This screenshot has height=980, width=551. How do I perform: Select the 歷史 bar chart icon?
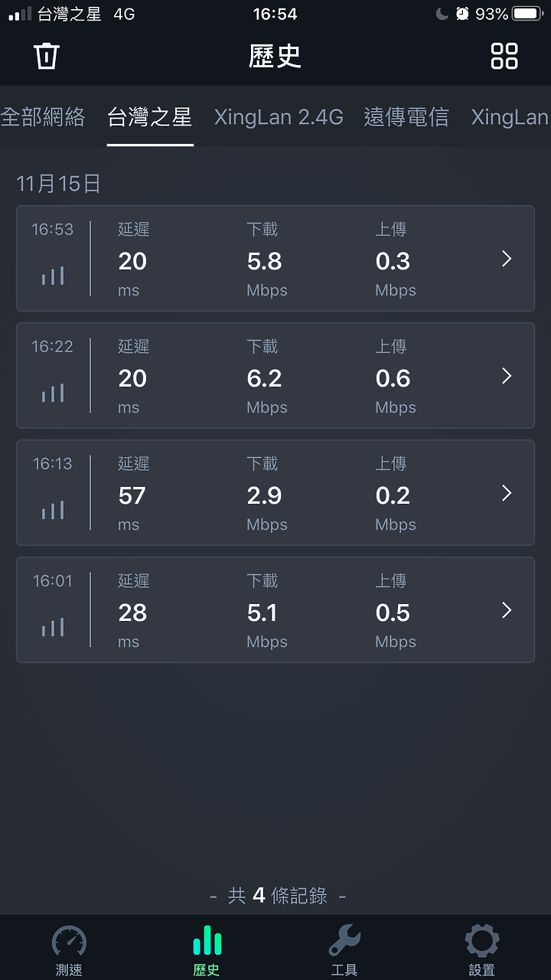coord(207,940)
